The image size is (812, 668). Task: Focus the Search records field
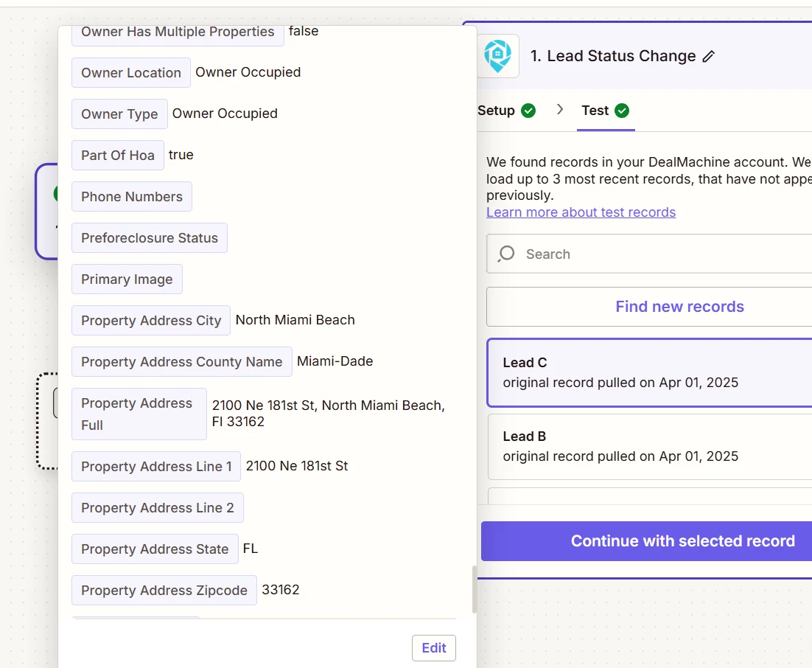point(649,254)
